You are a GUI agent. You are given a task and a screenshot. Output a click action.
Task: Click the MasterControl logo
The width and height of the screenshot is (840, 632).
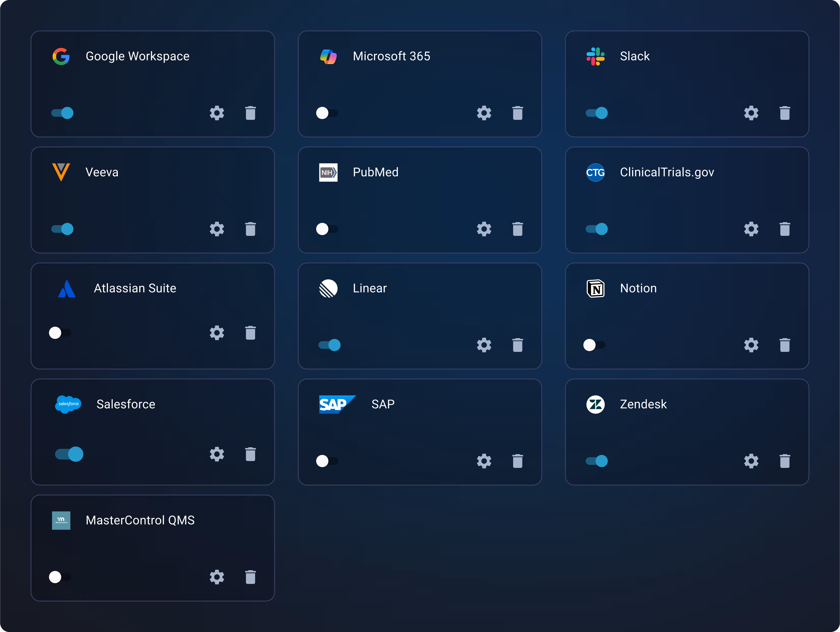tap(61, 520)
